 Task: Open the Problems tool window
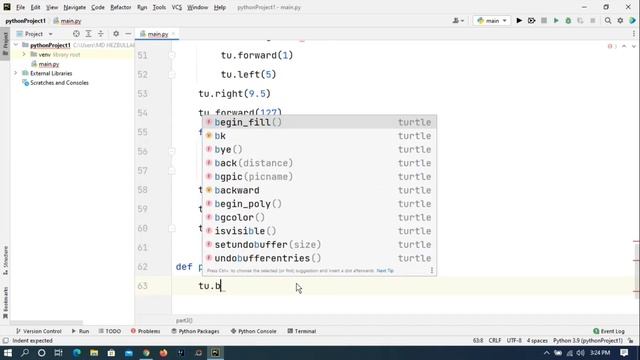[145, 331]
